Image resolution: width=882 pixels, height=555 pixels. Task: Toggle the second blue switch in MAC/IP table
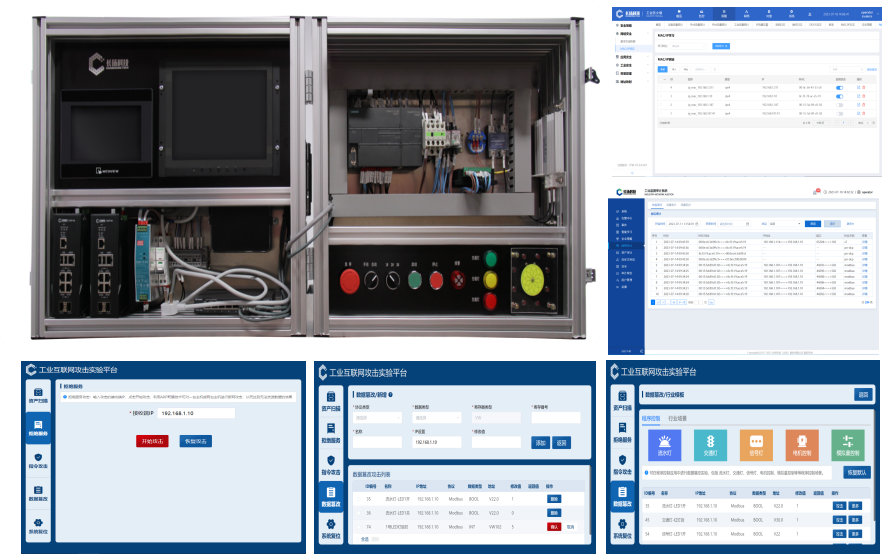[839, 96]
